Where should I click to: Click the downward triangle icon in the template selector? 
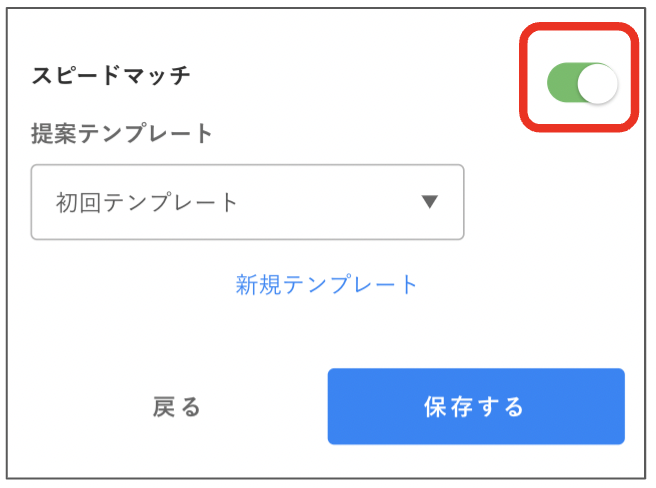(x=429, y=202)
